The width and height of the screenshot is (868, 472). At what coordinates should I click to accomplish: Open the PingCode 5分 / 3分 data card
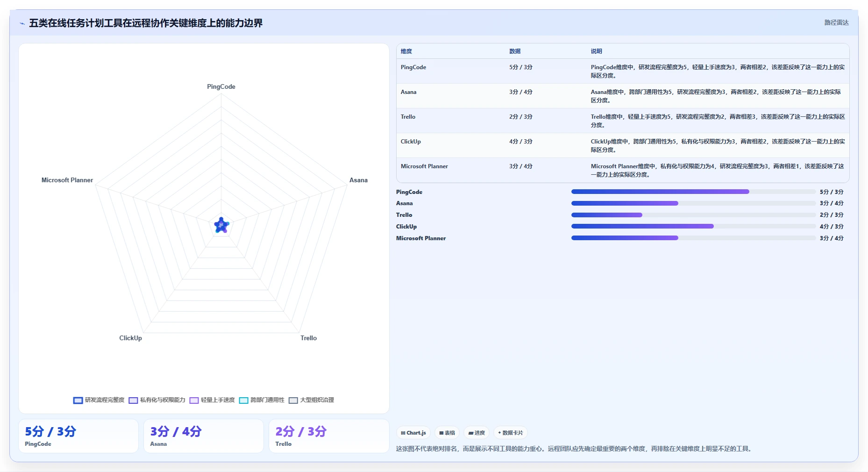[78, 436]
